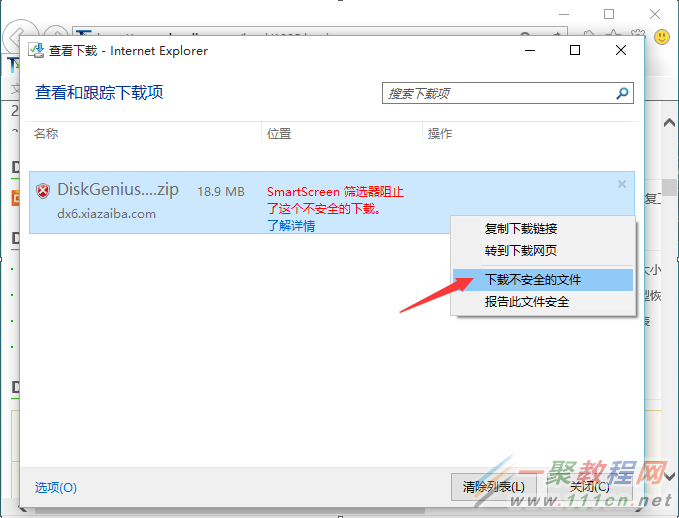Click the 名称 column header
The width and height of the screenshot is (679, 518).
[x=46, y=133]
